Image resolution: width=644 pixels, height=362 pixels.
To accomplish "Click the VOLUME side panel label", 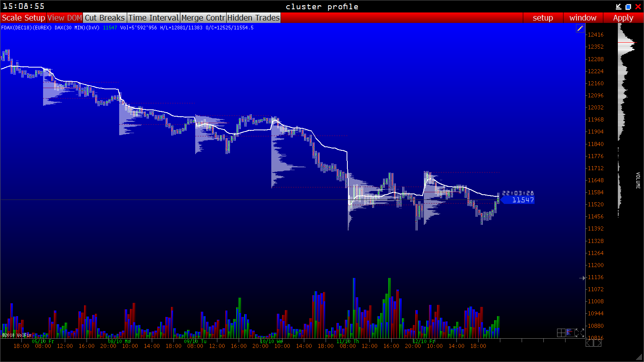I will point(638,181).
